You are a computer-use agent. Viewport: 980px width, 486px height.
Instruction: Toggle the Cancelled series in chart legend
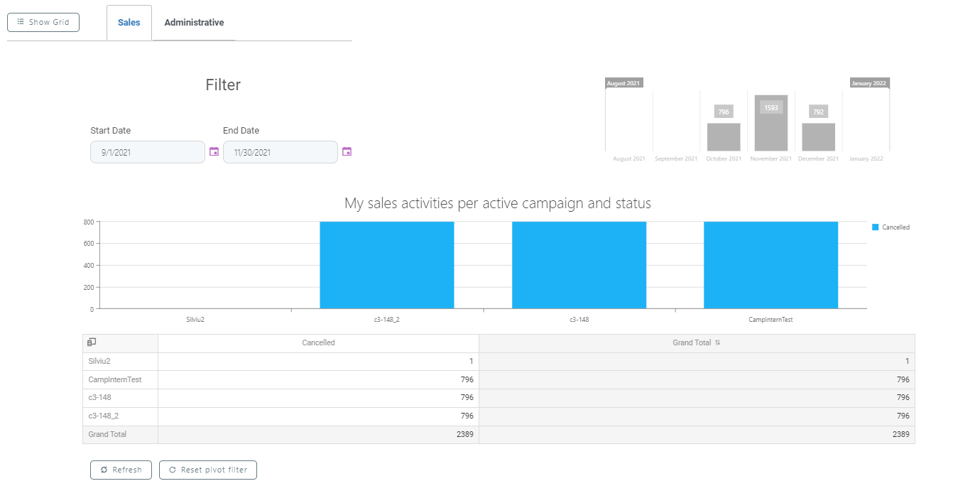[x=891, y=227]
